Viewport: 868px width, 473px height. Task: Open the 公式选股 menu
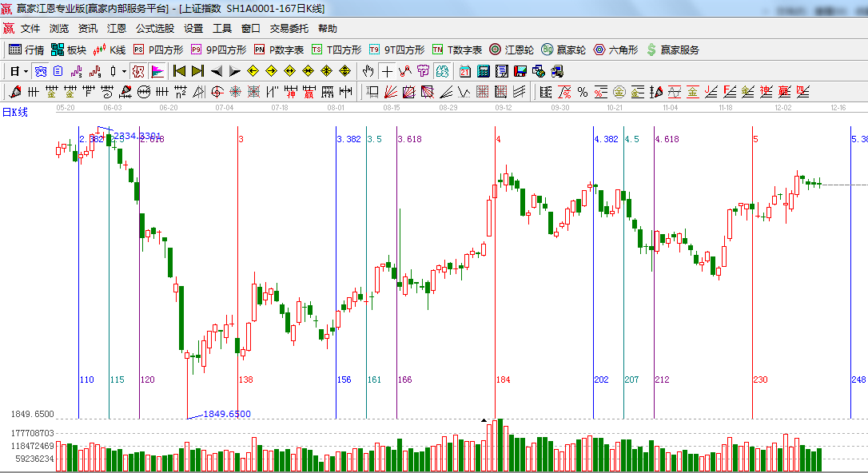pyautogui.click(x=154, y=28)
